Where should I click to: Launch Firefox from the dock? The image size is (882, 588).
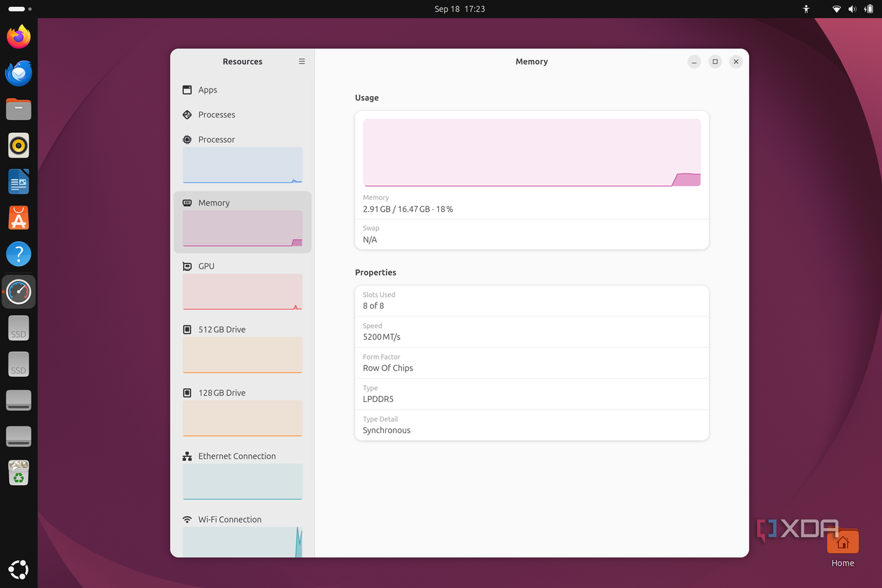point(19,37)
